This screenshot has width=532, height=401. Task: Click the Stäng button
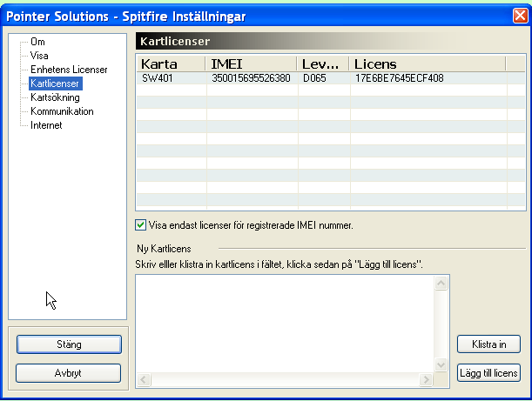tap(69, 344)
